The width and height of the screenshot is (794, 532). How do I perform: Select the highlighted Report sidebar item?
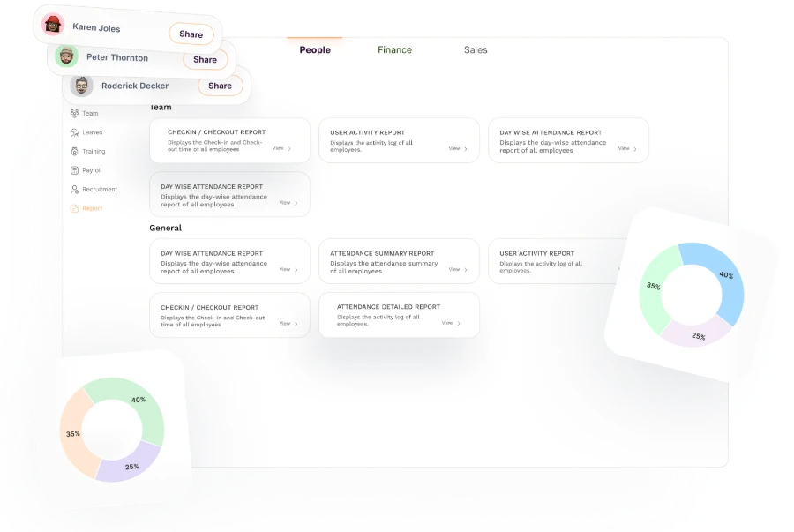pos(86,208)
